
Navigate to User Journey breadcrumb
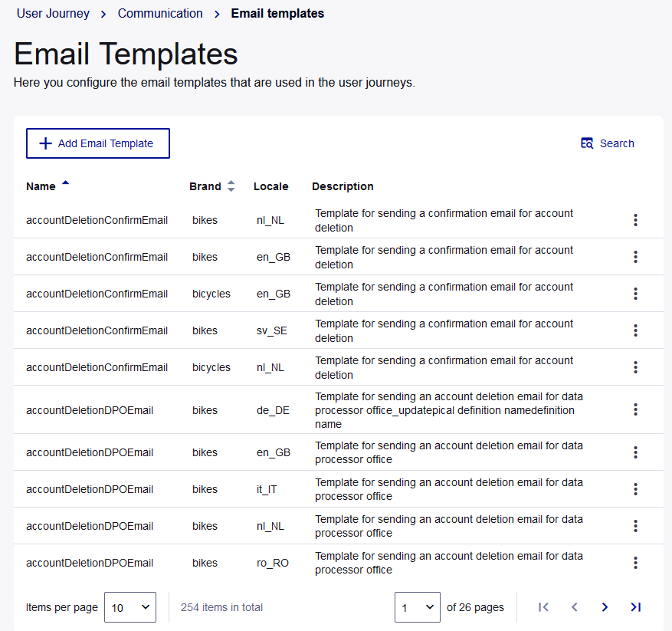[x=53, y=13]
